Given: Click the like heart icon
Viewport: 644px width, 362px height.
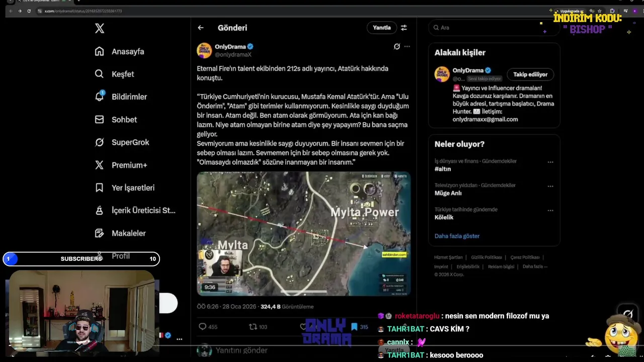Looking at the screenshot, I should click(x=303, y=327).
